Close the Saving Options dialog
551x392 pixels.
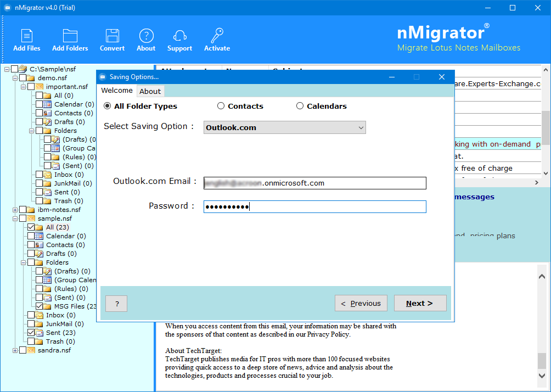pos(442,77)
